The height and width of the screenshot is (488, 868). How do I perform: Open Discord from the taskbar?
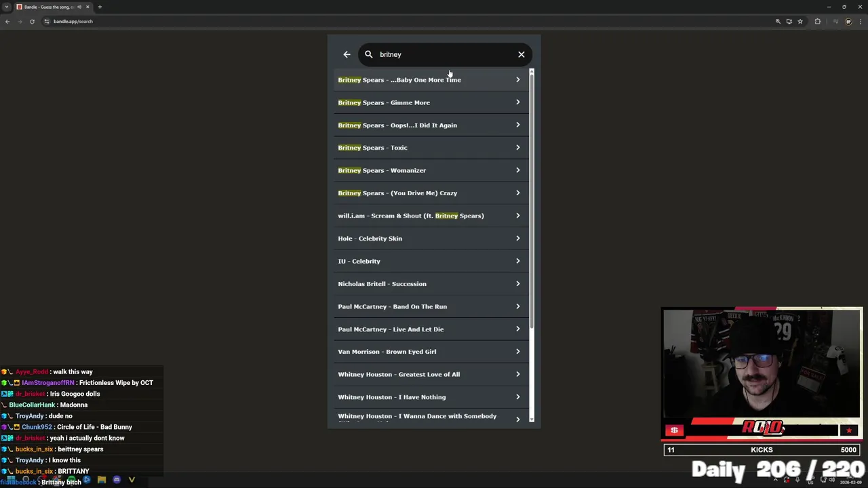click(x=117, y=480)
